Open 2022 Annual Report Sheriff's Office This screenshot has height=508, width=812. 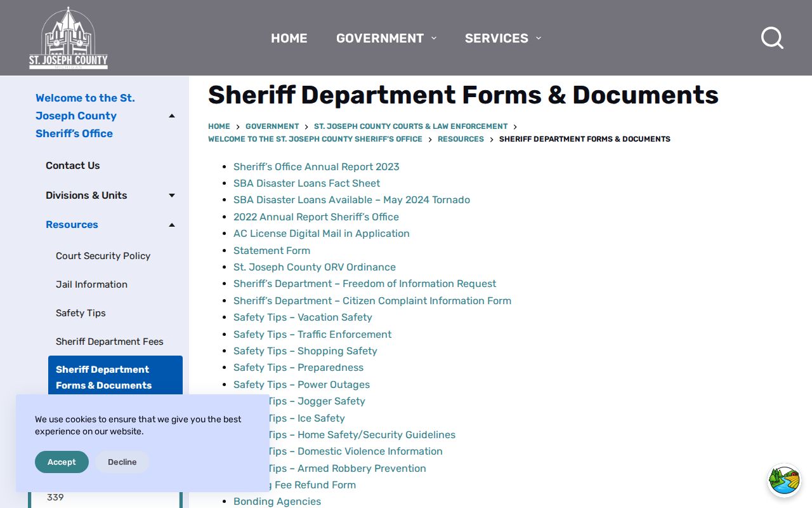point(316,217)
